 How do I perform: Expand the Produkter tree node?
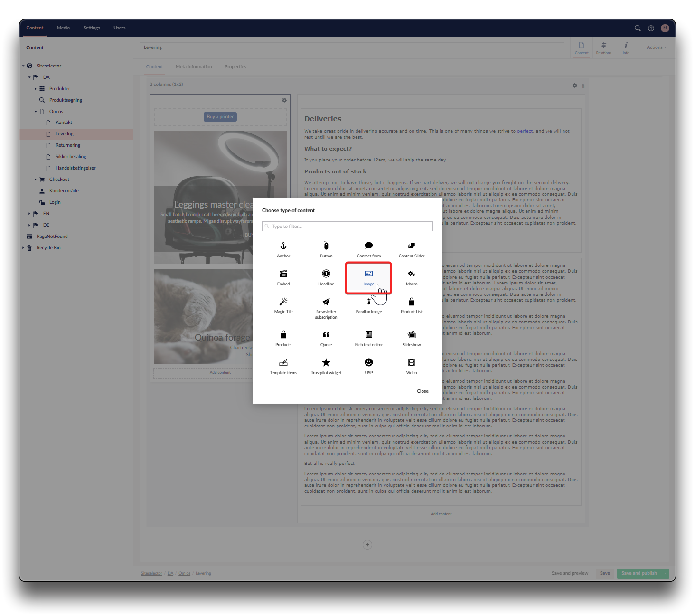point(36,89)
